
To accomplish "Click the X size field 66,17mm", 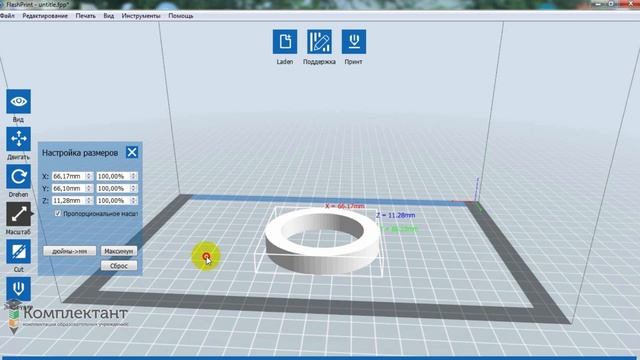I will tap(69, 176).
